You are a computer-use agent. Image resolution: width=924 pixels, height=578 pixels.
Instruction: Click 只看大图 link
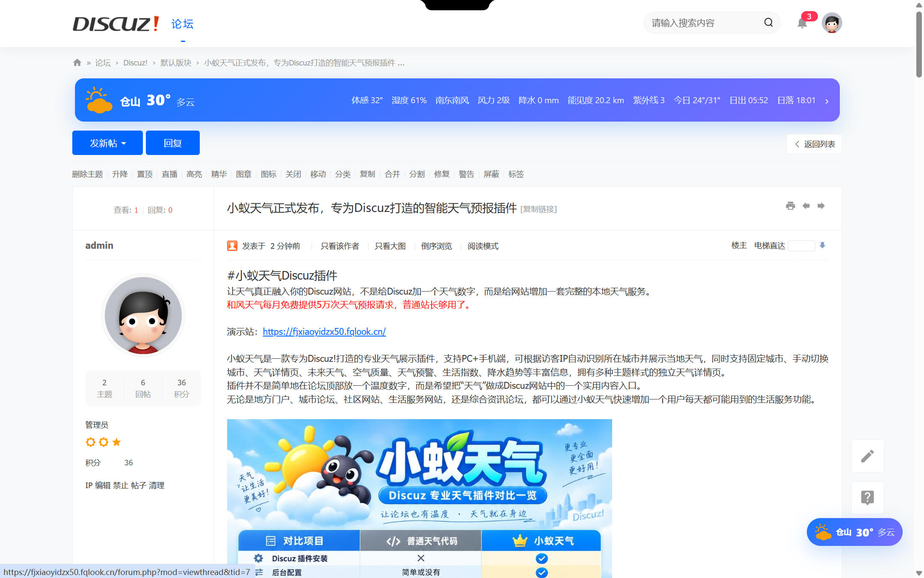pyautogui.click(x=390, y=246)
